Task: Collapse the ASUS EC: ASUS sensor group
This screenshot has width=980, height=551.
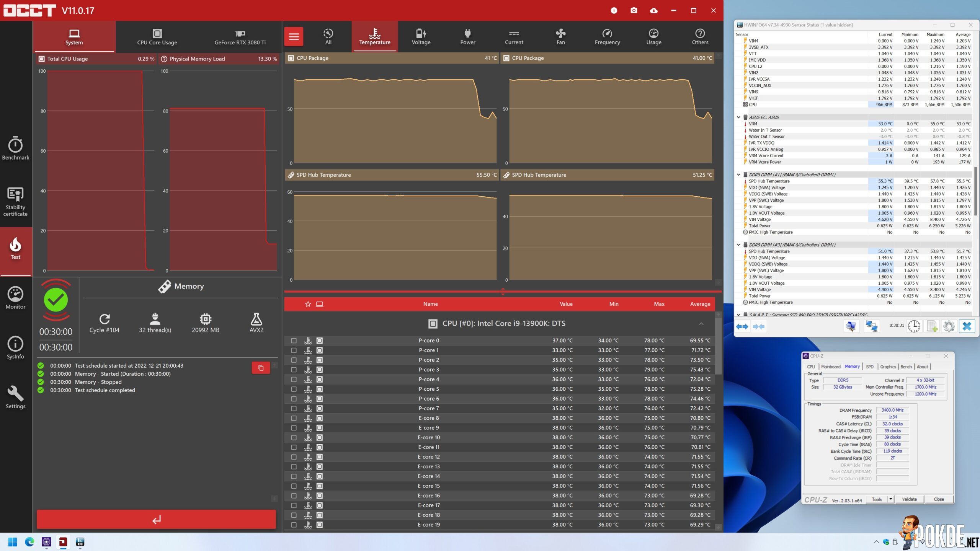Action: (738, 117)
